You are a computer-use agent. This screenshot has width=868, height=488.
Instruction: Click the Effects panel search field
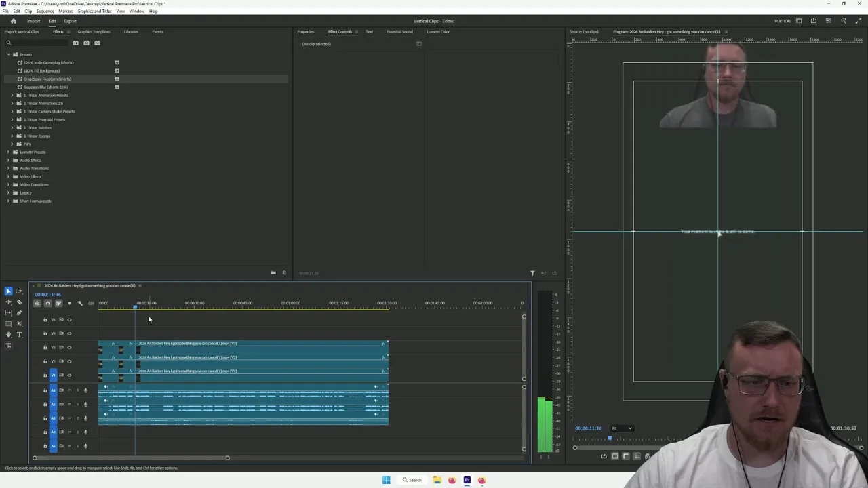pyautogui.click(x=37, y=43)
